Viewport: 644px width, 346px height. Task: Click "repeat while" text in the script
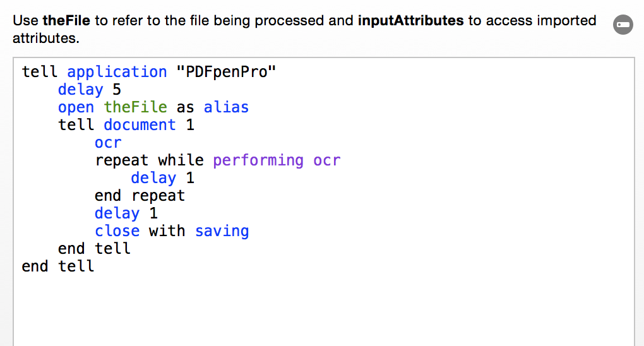(x=149, y=160)
